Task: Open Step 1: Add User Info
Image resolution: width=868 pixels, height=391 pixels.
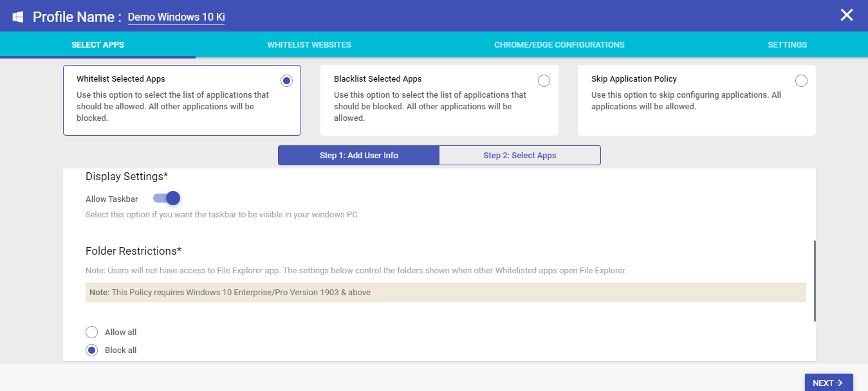Action: coord(358,156)
